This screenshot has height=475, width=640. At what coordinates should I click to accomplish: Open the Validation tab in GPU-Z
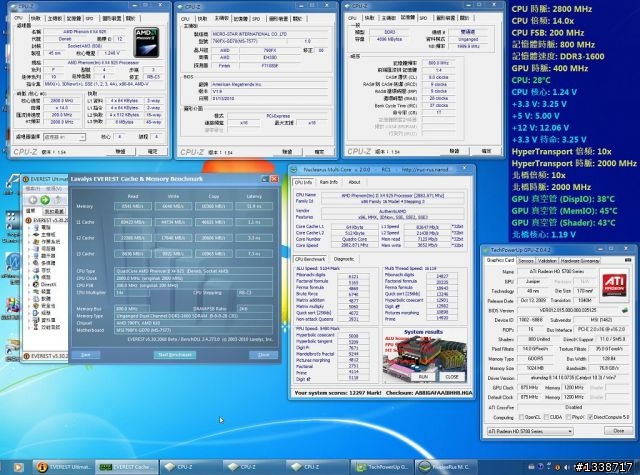[547, 260]
